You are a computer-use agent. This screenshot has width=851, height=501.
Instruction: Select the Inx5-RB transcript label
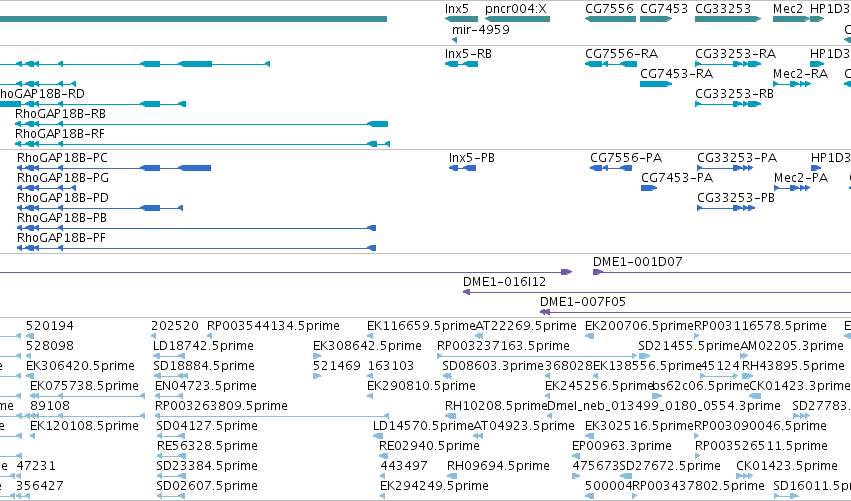468,54
